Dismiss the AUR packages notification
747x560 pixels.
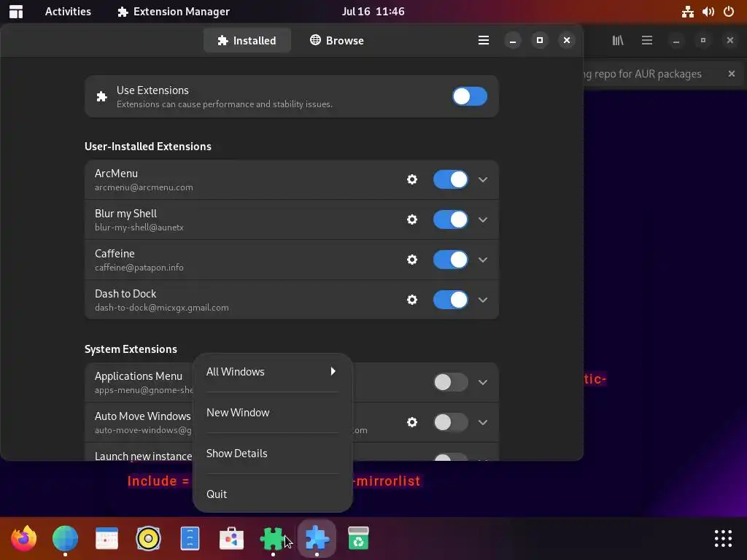point(732,74)
